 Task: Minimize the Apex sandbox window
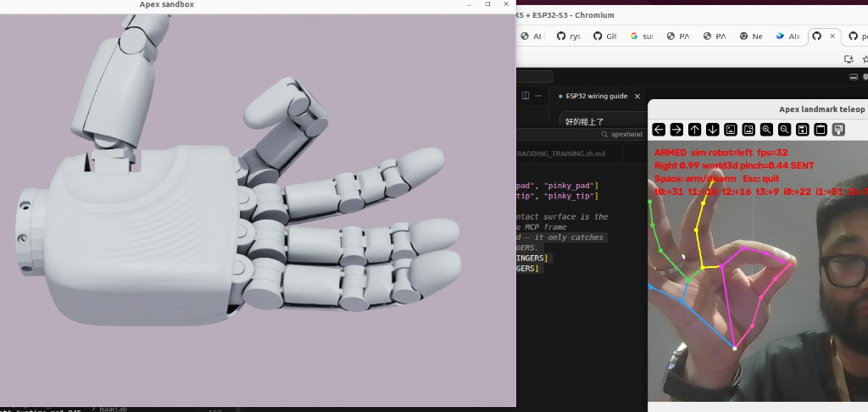coord(469,4)
